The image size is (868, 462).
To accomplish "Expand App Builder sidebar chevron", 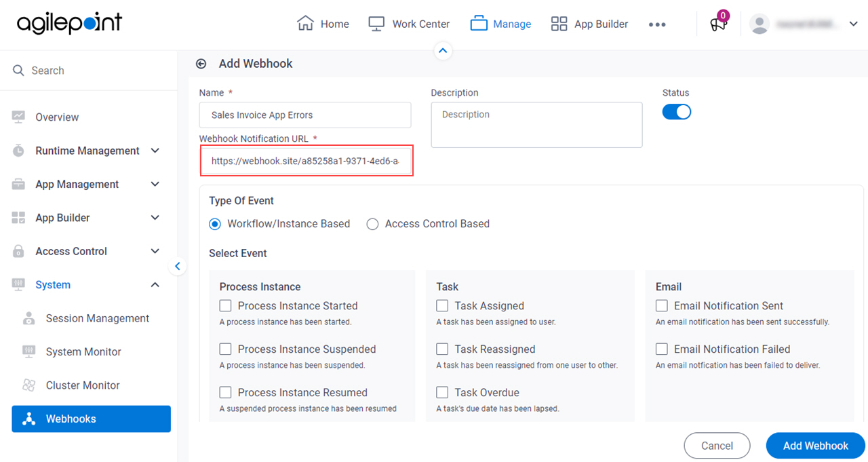I will [155, 218].
